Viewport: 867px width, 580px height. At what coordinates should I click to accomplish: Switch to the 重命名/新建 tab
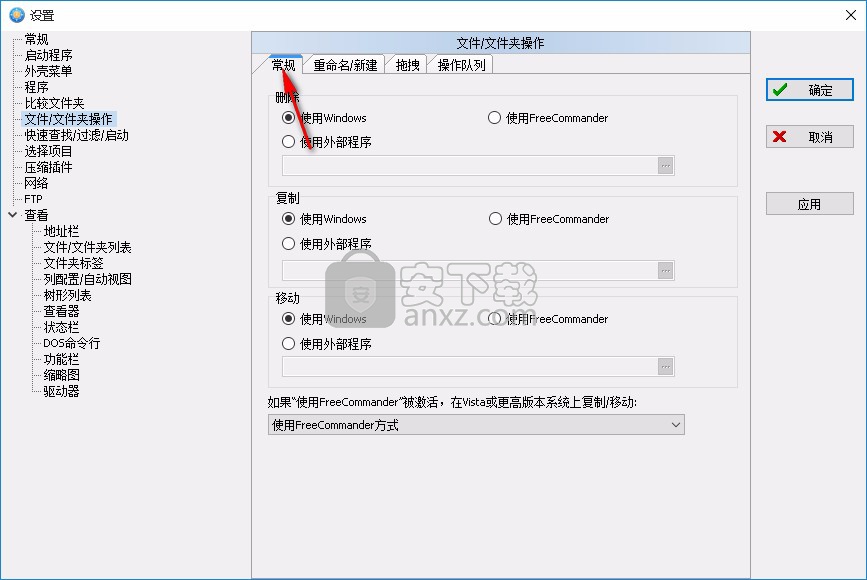click(x=345, y=65)
